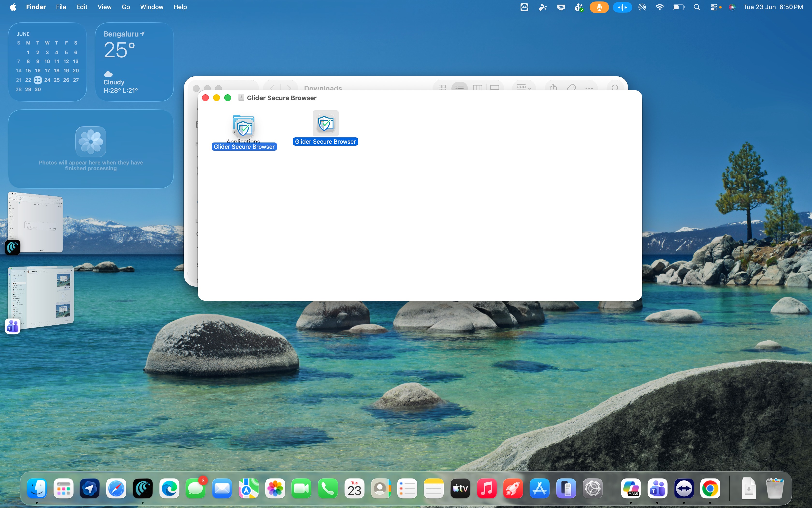Click Edit Tags button in Downloads window
Image resolution: width=812 pixels, height=508 pixels.
571,87
